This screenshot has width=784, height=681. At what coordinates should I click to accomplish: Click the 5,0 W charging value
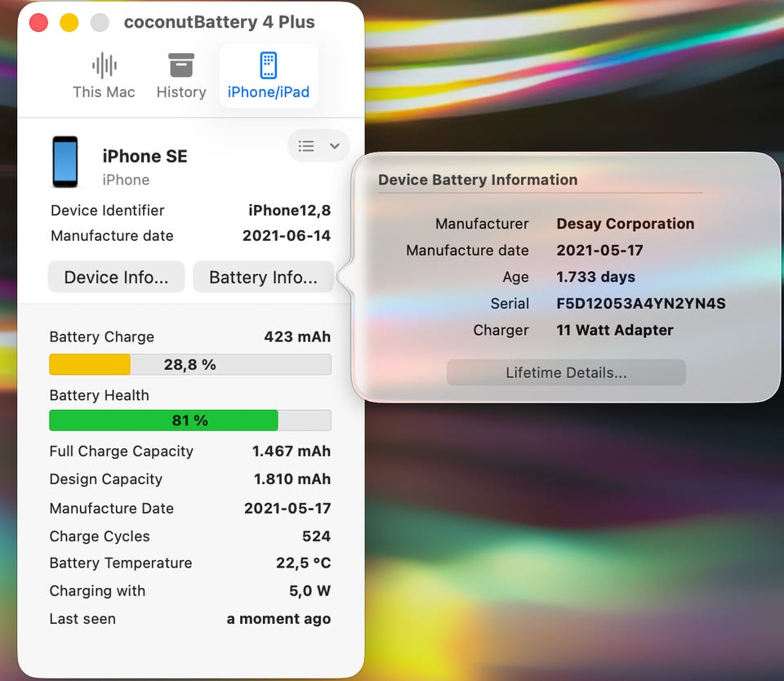point(310,591)
